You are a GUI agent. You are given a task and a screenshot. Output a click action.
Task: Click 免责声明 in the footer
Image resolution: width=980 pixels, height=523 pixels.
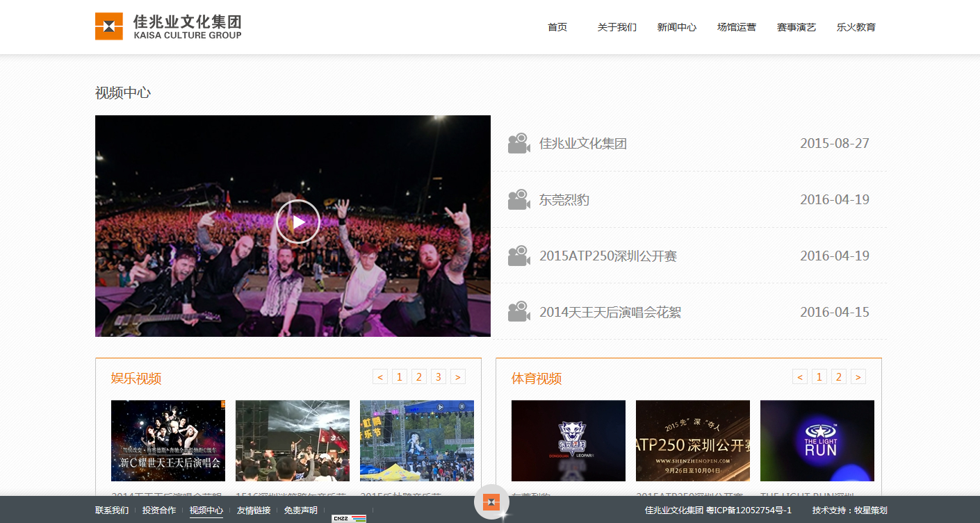[x=301, y=510]
